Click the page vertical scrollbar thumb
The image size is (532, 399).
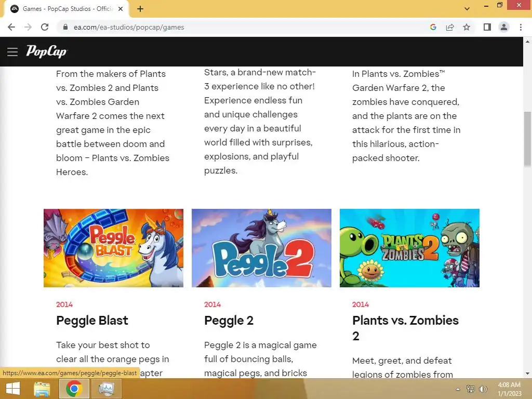pyautogui.click(x=527, y=139)
